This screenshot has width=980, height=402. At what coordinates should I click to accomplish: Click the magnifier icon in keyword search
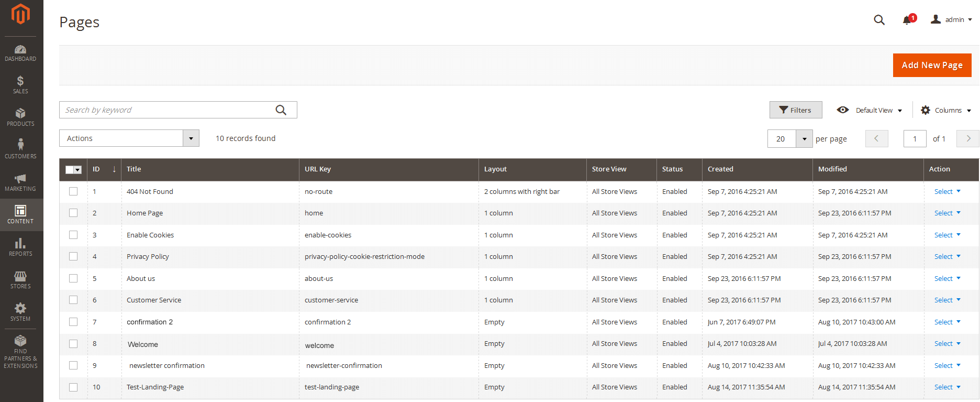pyautogui.click(x=281, y=110)
